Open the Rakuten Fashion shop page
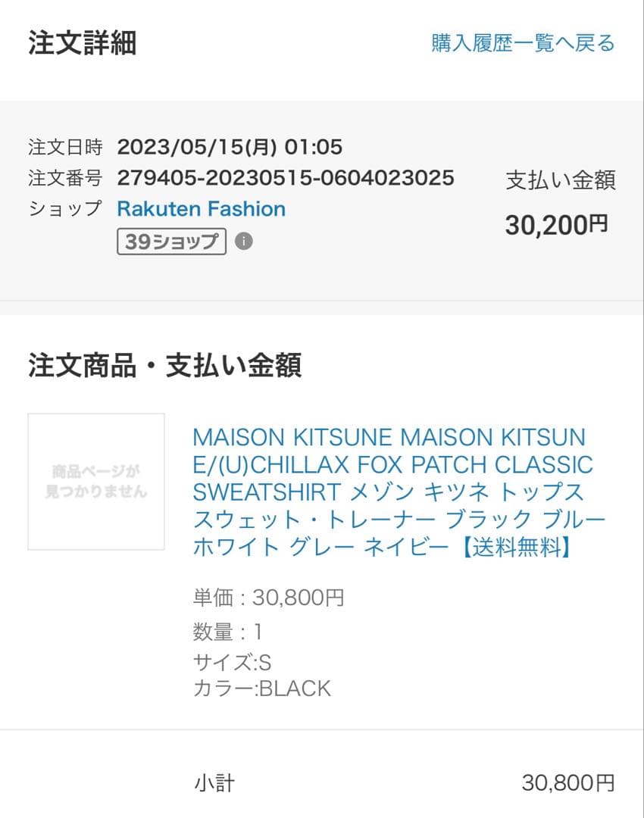644x818 pixels. pos(201,209)
